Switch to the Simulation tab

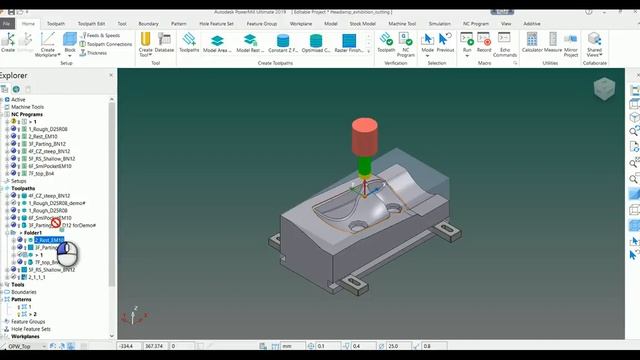click(x=440, y=24)
